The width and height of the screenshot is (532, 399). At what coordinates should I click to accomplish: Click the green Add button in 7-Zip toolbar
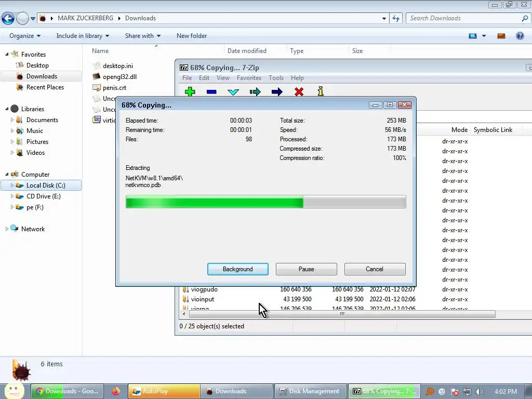coord(190,91)
